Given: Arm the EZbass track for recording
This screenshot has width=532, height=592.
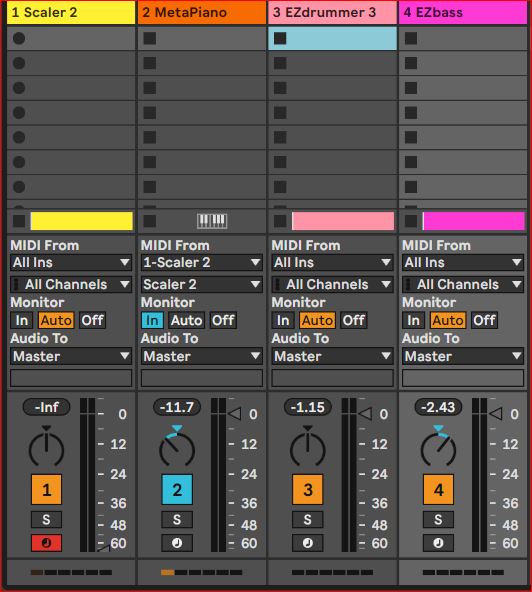Looking at the screenshot, I should [x=438, y=543].
